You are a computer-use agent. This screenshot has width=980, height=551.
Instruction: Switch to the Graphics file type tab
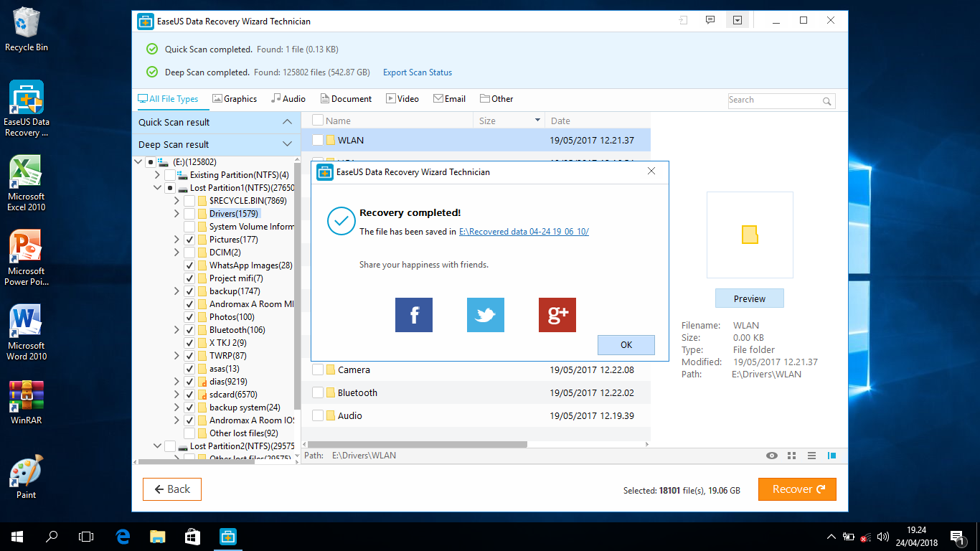(x=235, y=98)
